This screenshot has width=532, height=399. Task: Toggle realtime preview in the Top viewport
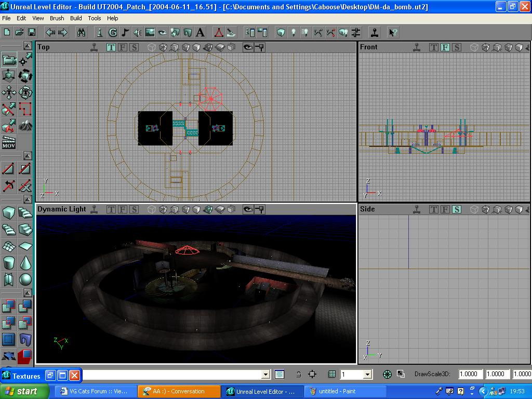click(248, 47)
